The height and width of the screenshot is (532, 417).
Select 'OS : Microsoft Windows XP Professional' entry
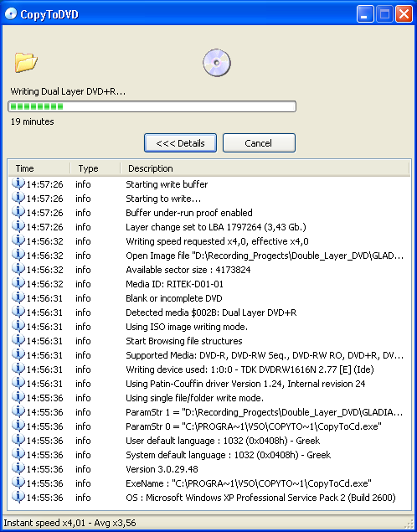[x=260, y=498]
